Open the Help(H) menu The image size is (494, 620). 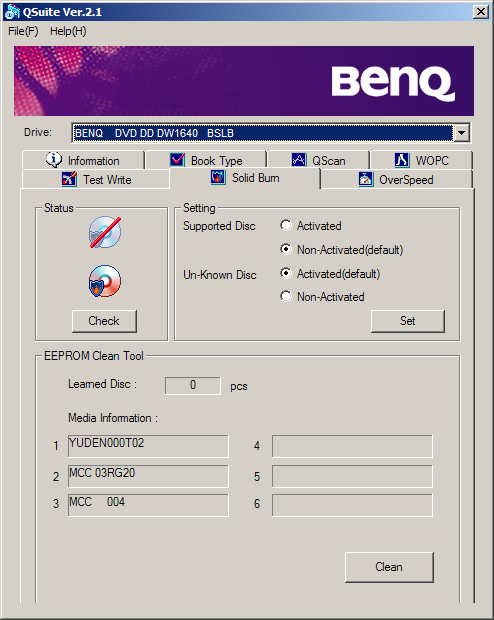(x=68, y=31)
